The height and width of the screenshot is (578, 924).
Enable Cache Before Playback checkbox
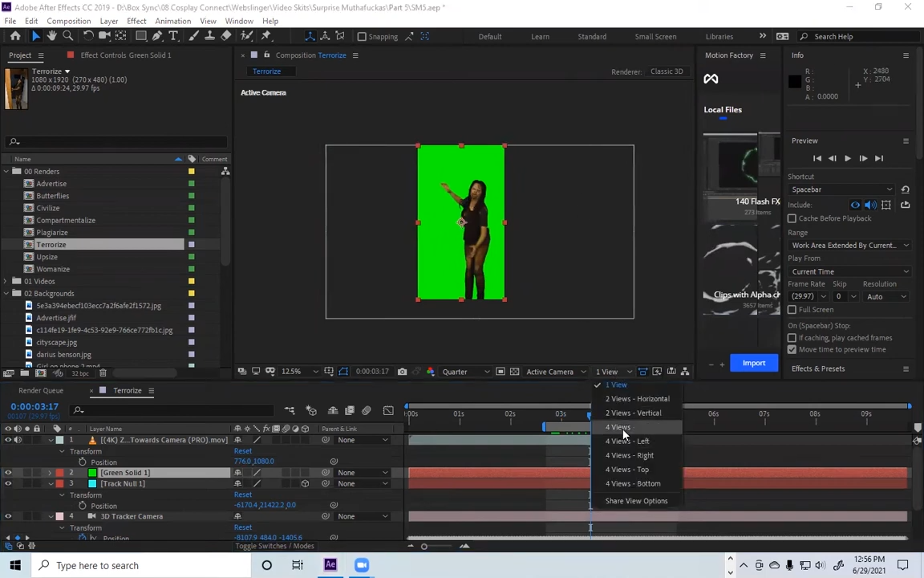tap(792, 218)
